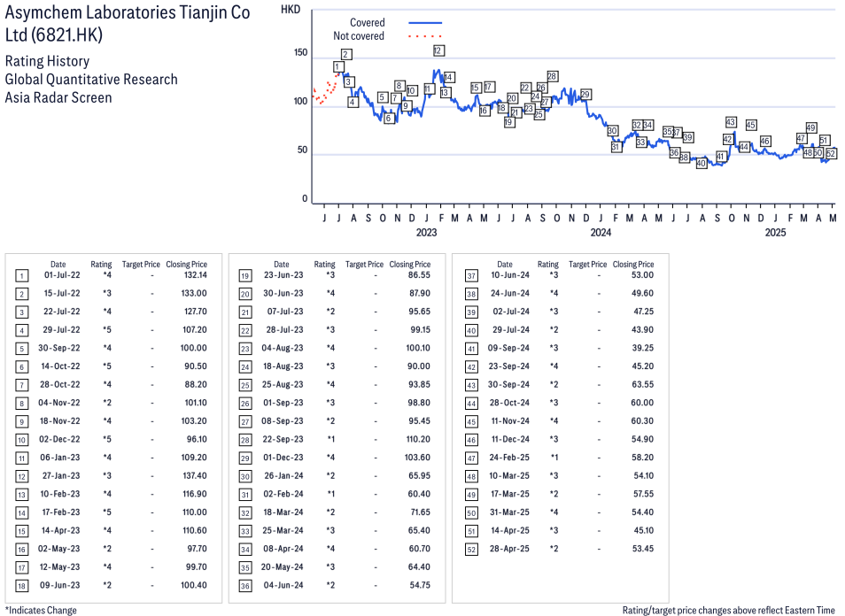The width and height of the screenshot is (845, 616).
Task: Click chart marker 45 on the chart
Action: tap(751, 125)
